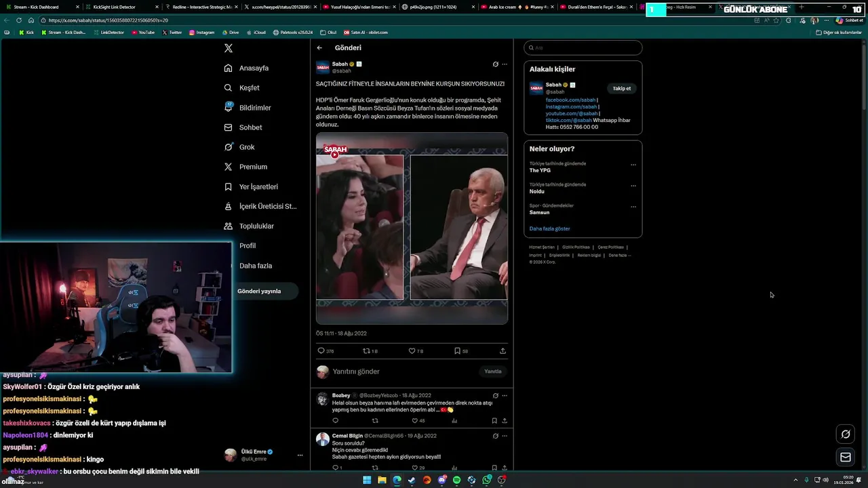Open more options on Sabah post
868x488 pixels.
(x=505, y=64)
